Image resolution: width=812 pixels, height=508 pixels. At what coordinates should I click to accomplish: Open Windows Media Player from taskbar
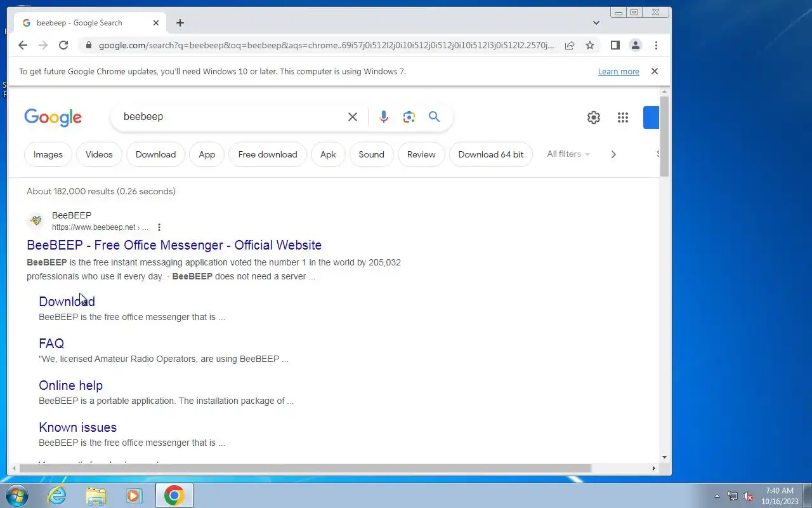coord(134,495)
